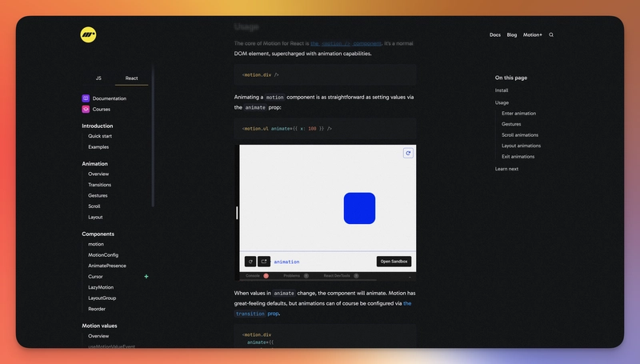Open the motion component page
The width and height of the screenshot is (640, 364).
pyautogui.click(x=96, y=244)
